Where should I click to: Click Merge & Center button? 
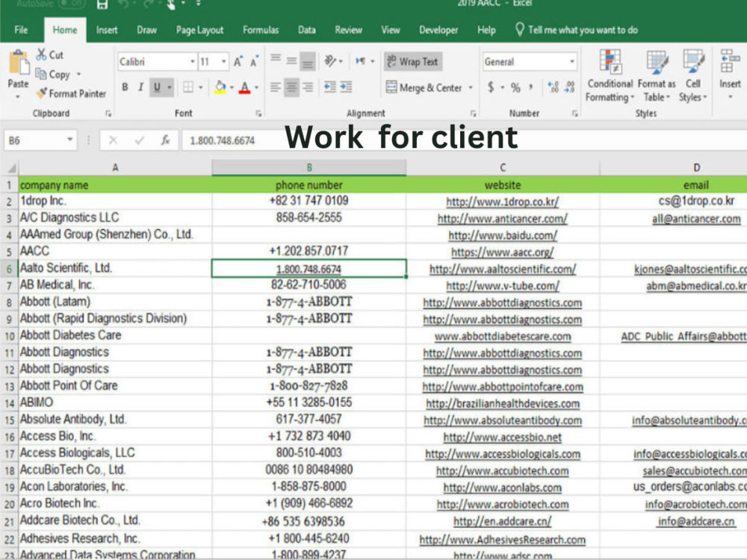click(x=424, y=87)
